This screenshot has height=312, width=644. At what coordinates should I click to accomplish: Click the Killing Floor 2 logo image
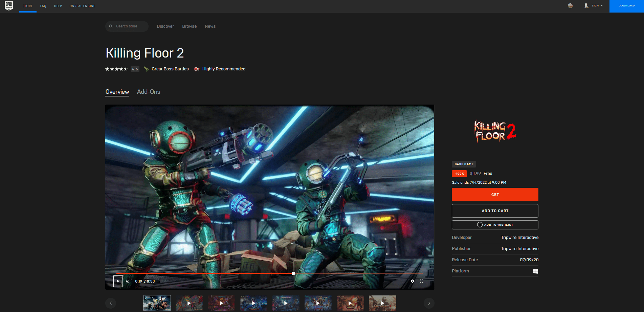pyautogui.click(x=495, y=131)
